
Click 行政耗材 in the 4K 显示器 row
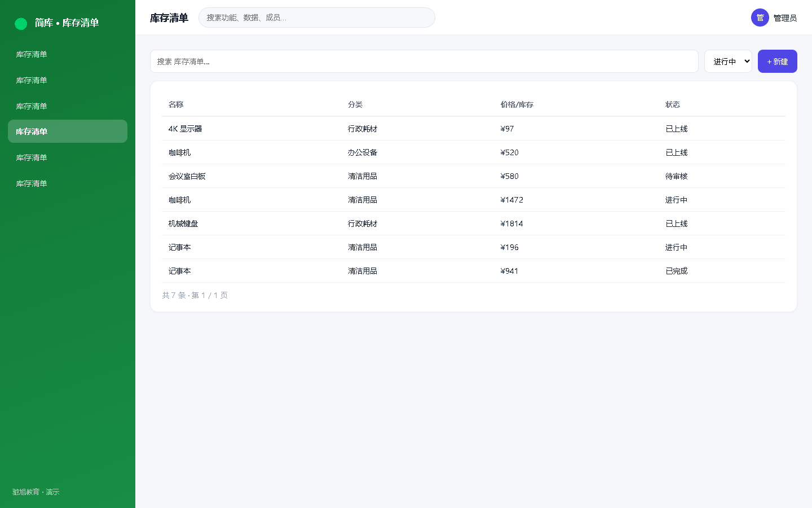tap(363, 129)
